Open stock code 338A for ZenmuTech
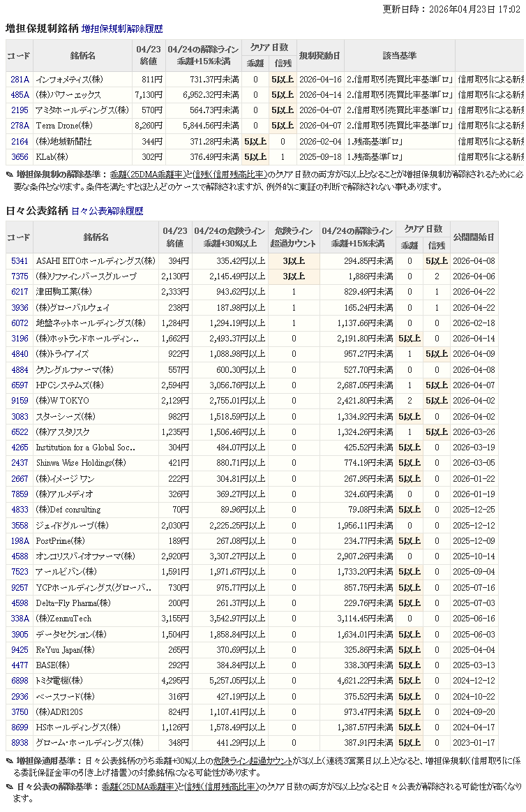This screenshot has height=812, width=526. [x=20, y=619]
